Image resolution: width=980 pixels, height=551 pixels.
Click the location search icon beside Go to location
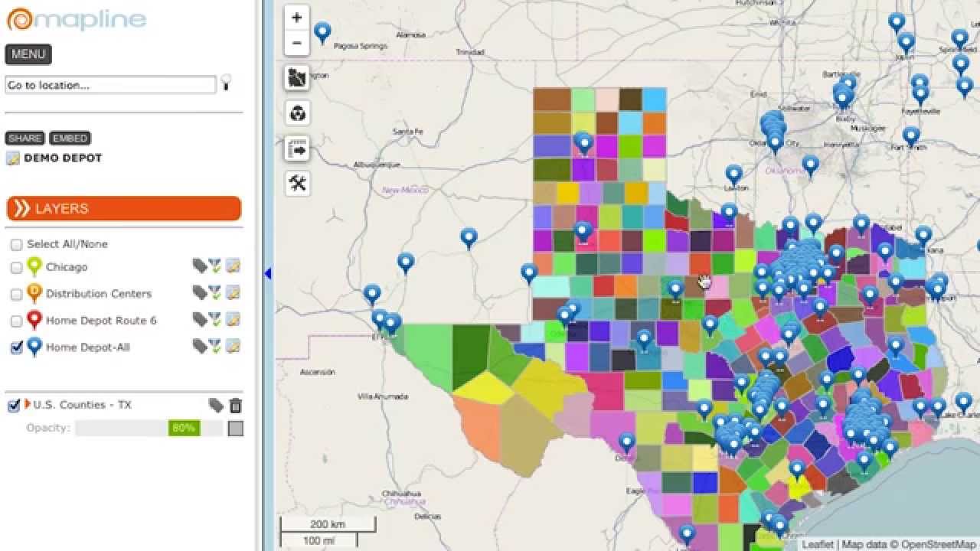click(x=226, y=83)
